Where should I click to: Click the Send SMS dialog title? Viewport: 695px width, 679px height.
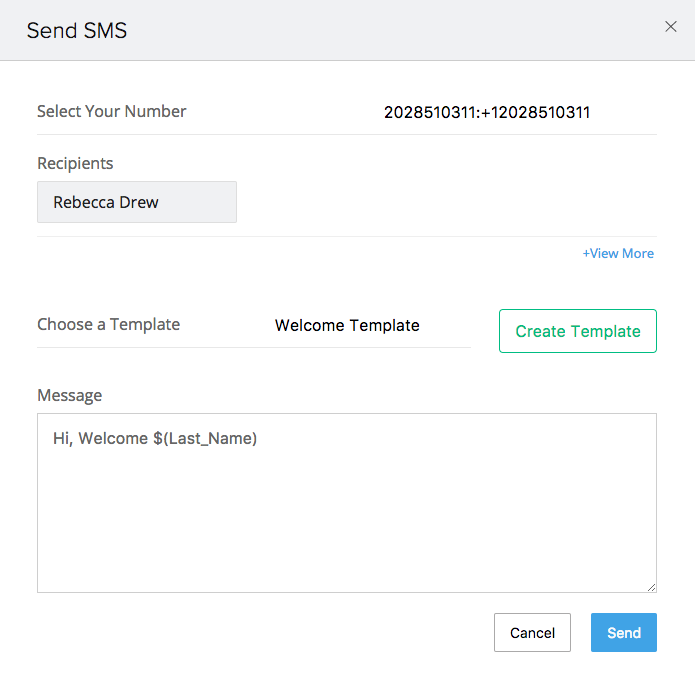tap(77, 31)
